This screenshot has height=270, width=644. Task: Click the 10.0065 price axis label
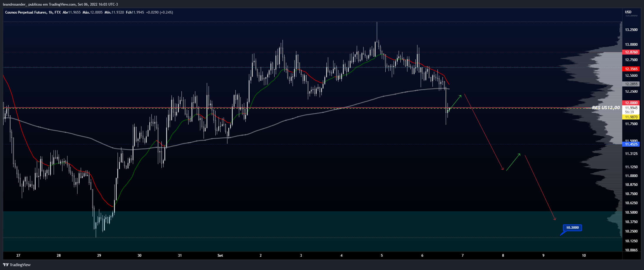pyautogui.click(x=631, y=250)
